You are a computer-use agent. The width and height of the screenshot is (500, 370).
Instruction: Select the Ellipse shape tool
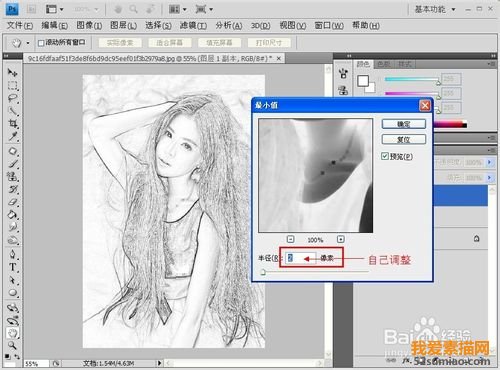[x=12, y=293]
